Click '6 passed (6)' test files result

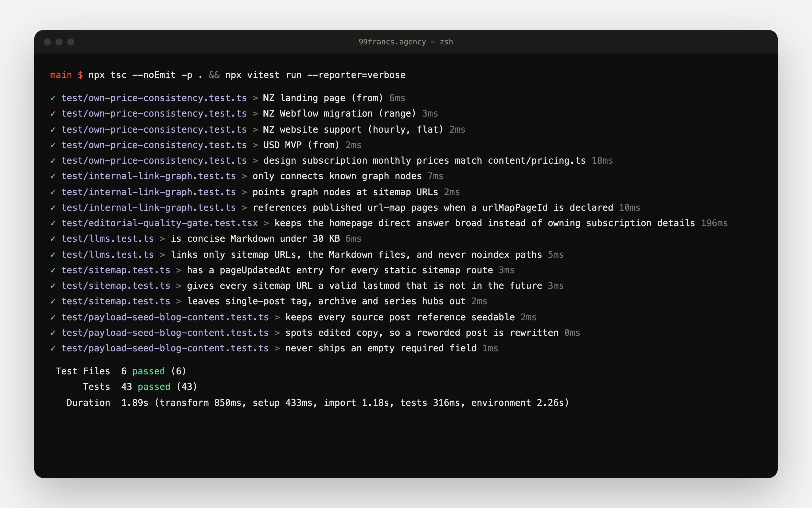154,371
